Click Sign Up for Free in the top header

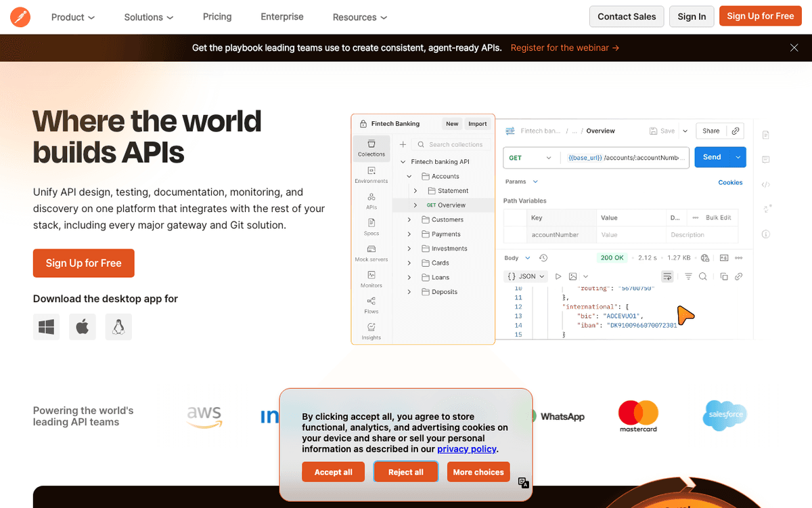[x=761, y=16]
